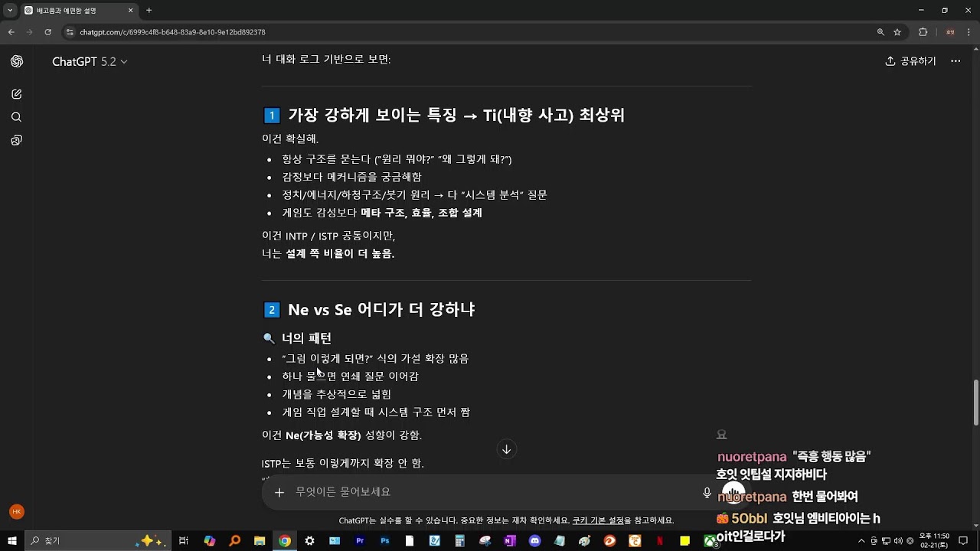This screenshot has width=980, height=551.
Task: Click the 공유하기 share button
Action: pyautogui.click(x=910, y=61)
